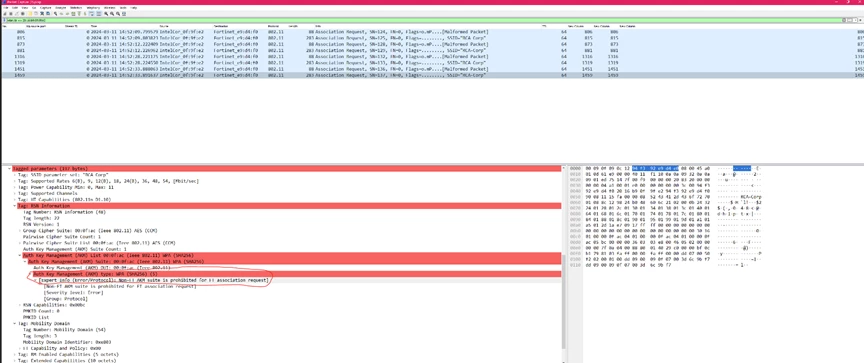Open the Statistics menu
The width and height of the screenshot is (864, 363).
click(x=76, y=8)
